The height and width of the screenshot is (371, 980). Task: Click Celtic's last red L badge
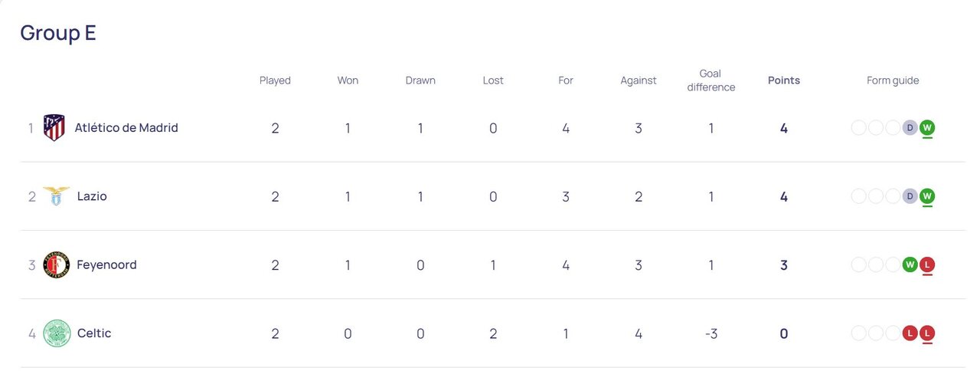pyautogui.click(x=927, y=333)
